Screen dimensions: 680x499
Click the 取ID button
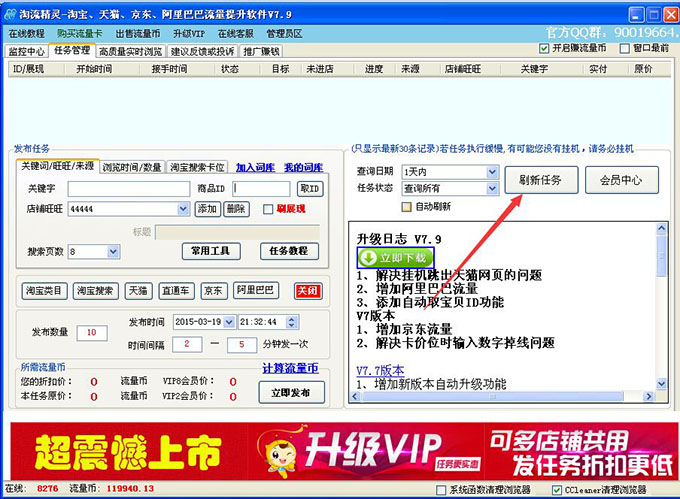[x=310, y=189]
